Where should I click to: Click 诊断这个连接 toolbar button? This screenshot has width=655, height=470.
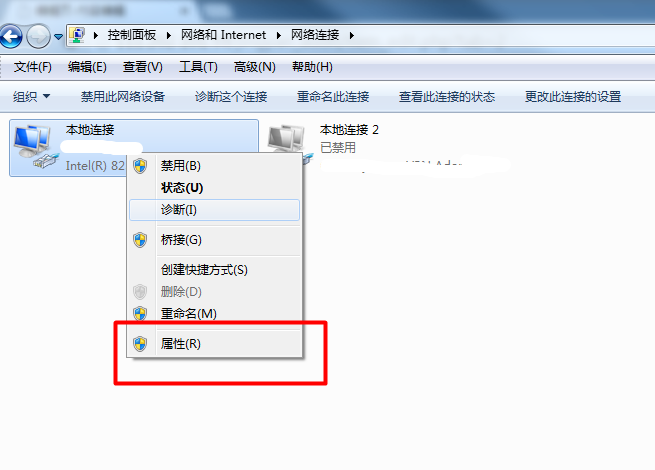tap(231, 97)
